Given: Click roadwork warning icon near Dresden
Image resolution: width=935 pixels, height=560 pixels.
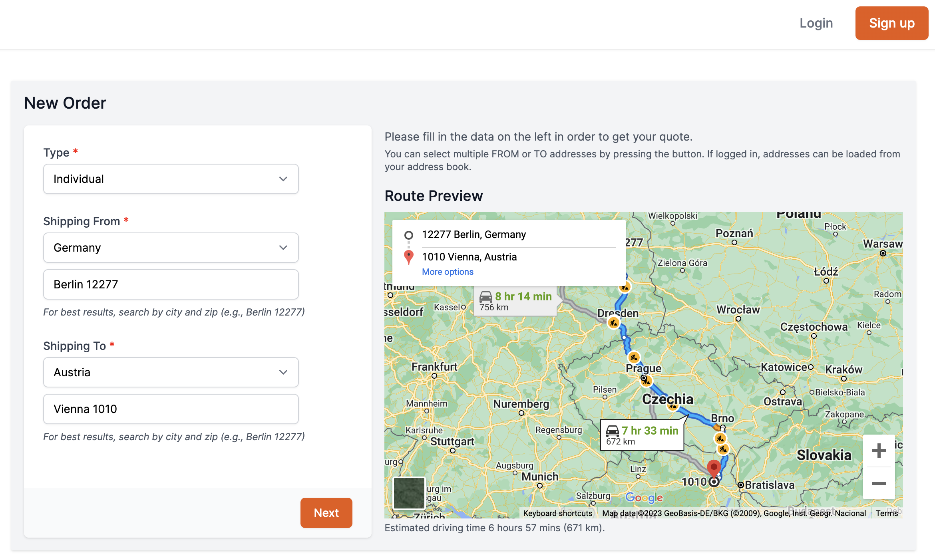Looking at the screenshot, I should 613,323.
